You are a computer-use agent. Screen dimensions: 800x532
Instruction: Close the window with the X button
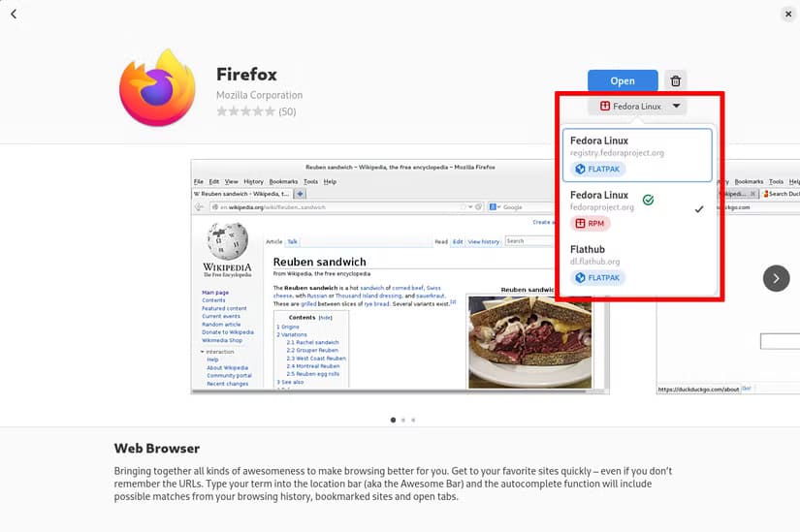pyautogui.click(x=788, y=15)
